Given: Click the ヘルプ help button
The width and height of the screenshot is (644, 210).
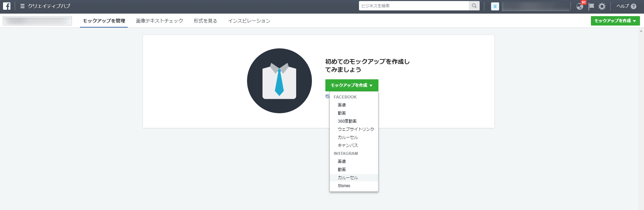Looking at the screenshot, I should [626, 6].
